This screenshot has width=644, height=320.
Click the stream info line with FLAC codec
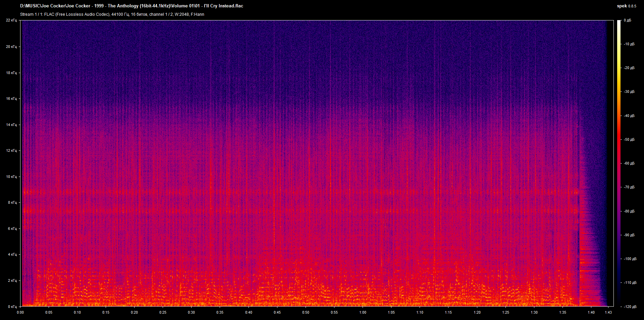pyautogui.click(x=112, y=14)
